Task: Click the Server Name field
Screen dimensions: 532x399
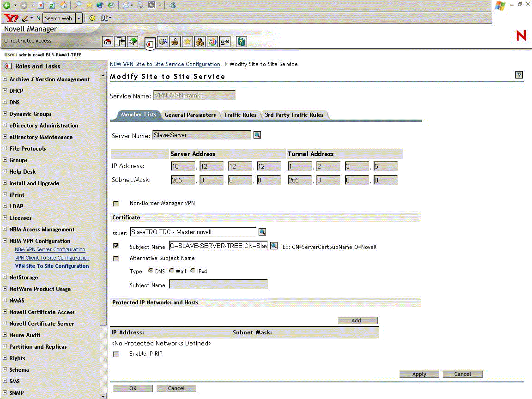Action: (202, 135)
